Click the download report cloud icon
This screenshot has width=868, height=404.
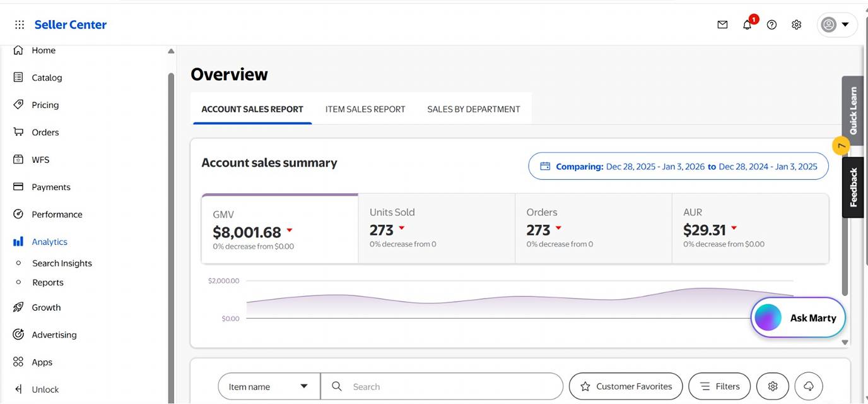coord(808,386)
